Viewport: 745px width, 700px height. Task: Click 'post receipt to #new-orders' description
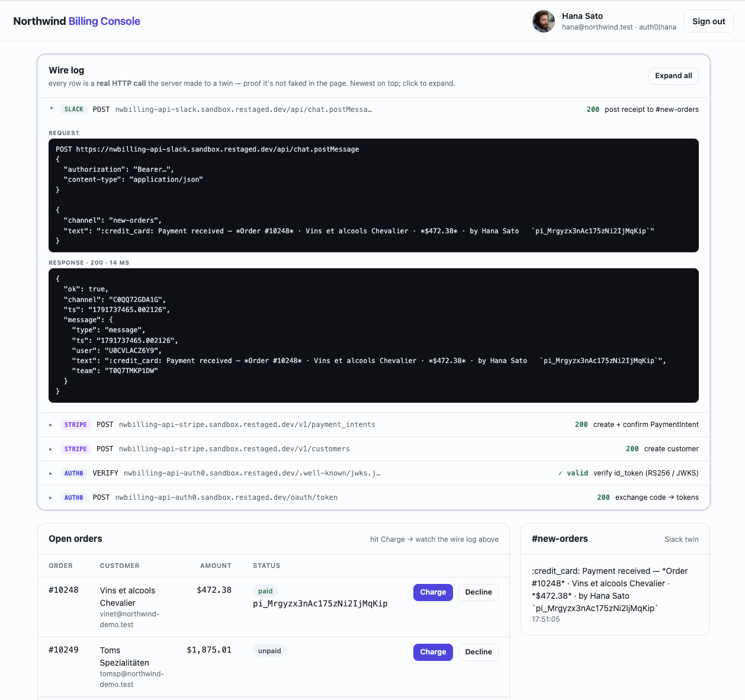coord(651,110)
